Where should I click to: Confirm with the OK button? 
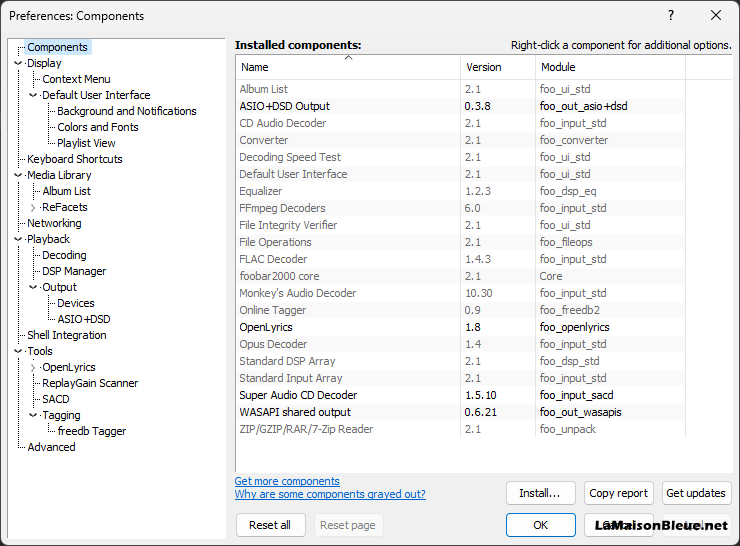(540, 525)
